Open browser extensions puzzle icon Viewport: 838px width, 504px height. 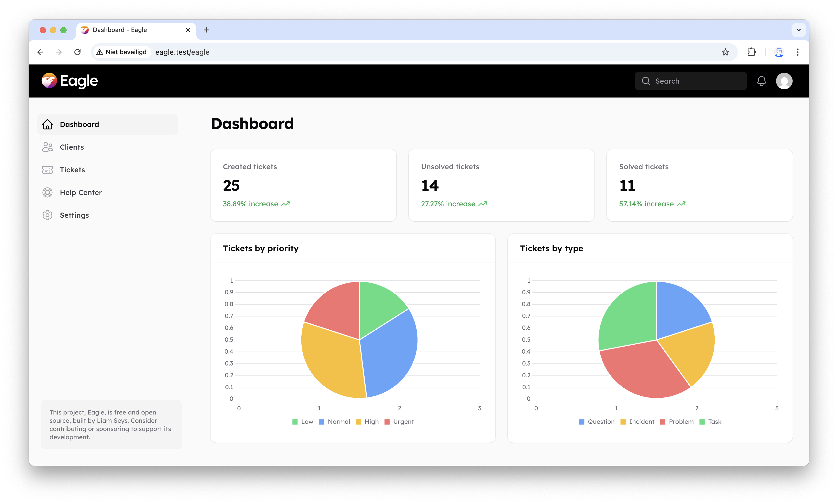[751, 52]
